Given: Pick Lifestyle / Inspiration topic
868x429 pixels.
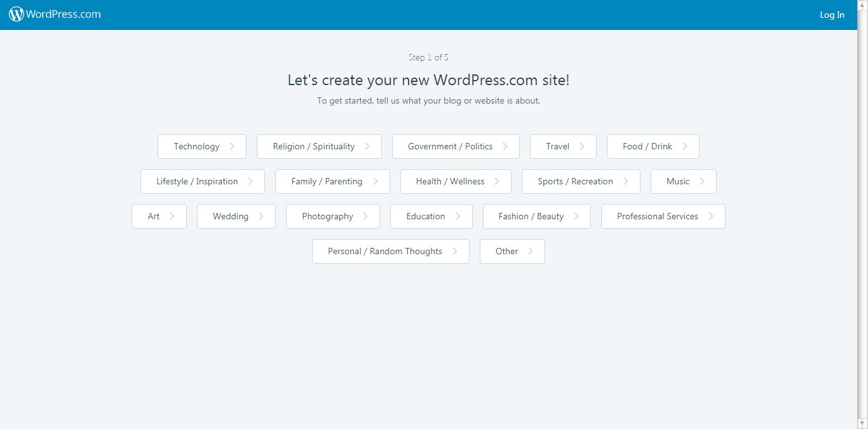Looking at the screenshot, I should coord(203,181).
